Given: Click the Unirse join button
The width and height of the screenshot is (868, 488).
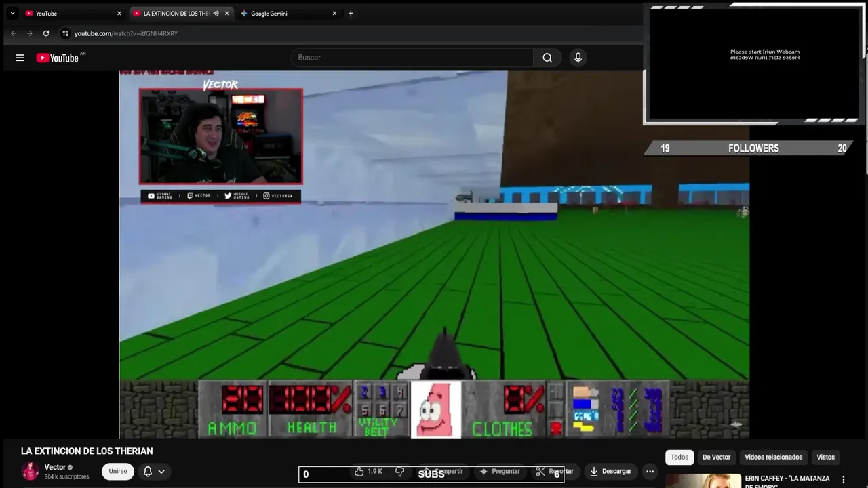Looking at the screenshot, I should pyautogui.click(x=118, y=471).
